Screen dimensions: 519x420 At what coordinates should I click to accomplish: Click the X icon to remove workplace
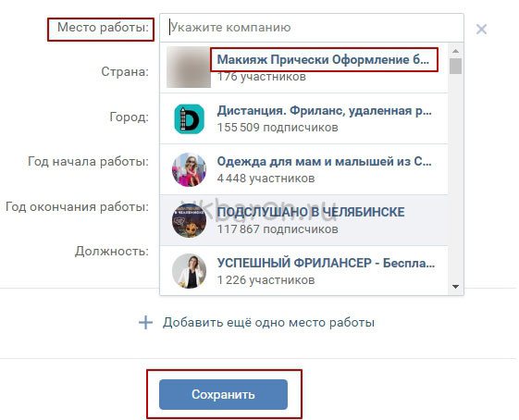point(481,29)
